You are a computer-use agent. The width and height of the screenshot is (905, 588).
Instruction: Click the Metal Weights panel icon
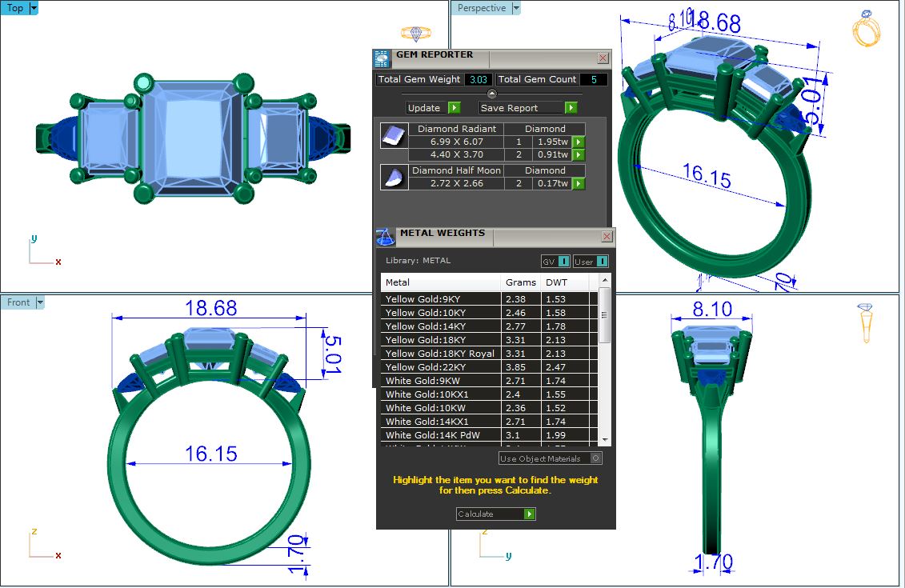[385, 237]
